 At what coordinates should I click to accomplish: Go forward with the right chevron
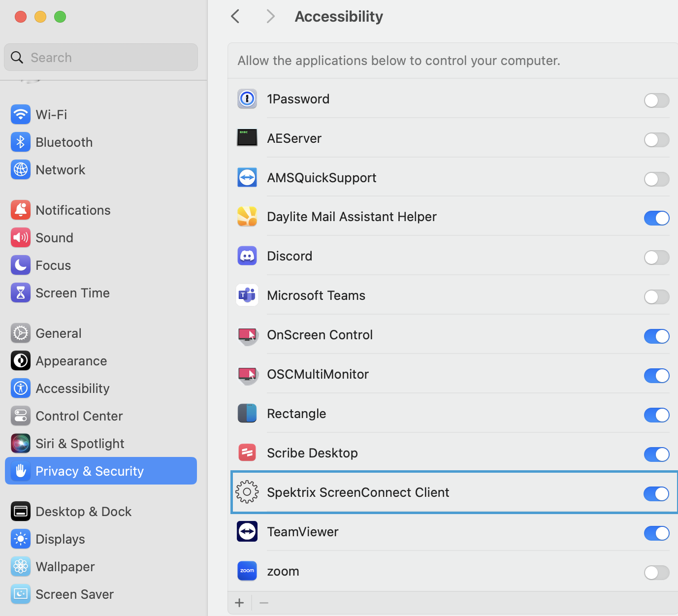point(270,16)
